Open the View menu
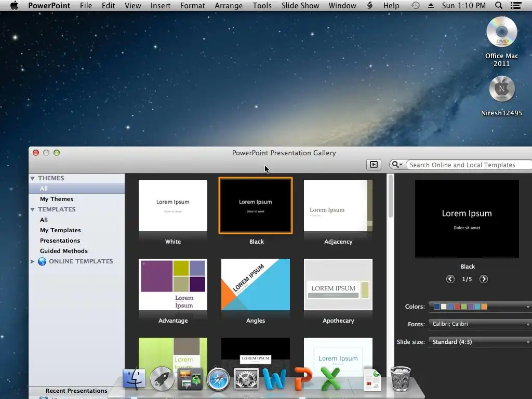This screenshot has width=532, height=399. 132,5
